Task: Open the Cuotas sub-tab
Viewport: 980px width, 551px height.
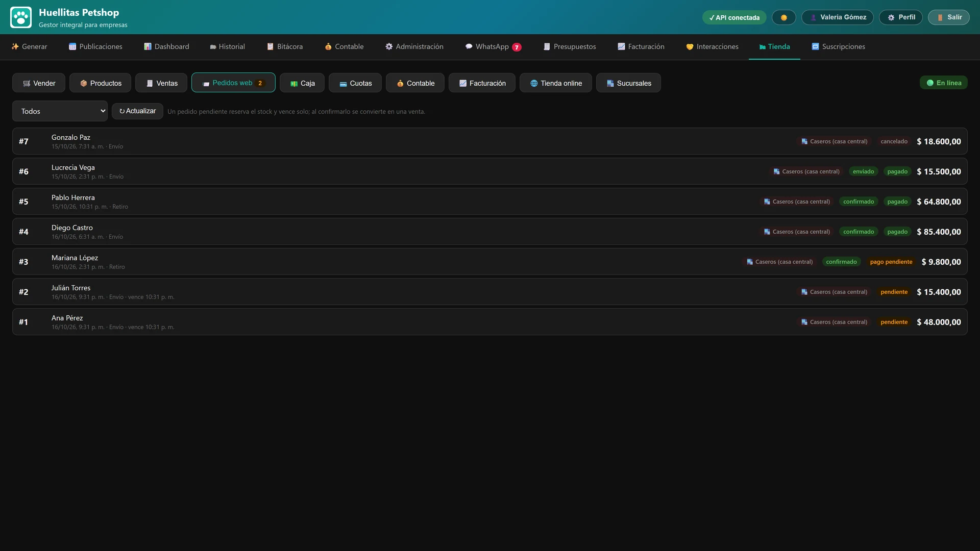Action: [355, 83]
